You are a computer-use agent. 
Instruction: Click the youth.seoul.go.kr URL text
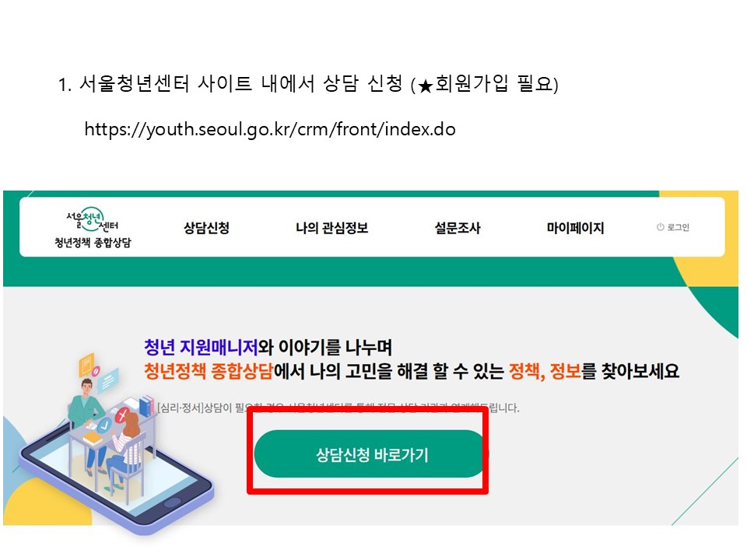tap(270, 129)
